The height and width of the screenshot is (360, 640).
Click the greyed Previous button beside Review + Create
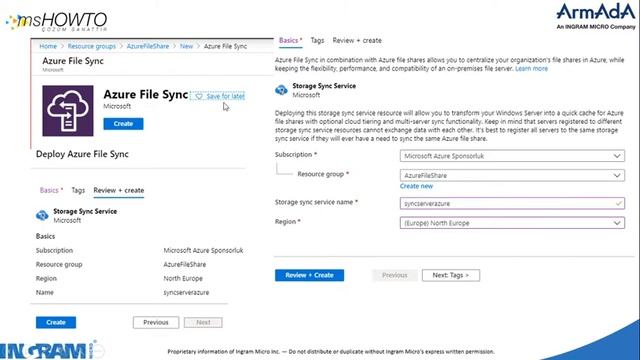pos(395,275)
